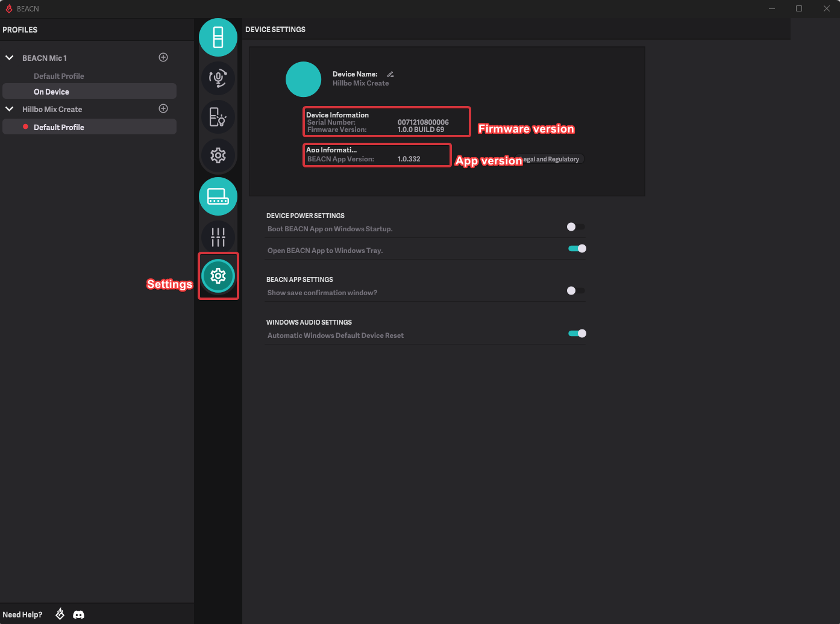
Task: Click firmware value 1.0.0 BUILD 69
Action: pos(421,129)
